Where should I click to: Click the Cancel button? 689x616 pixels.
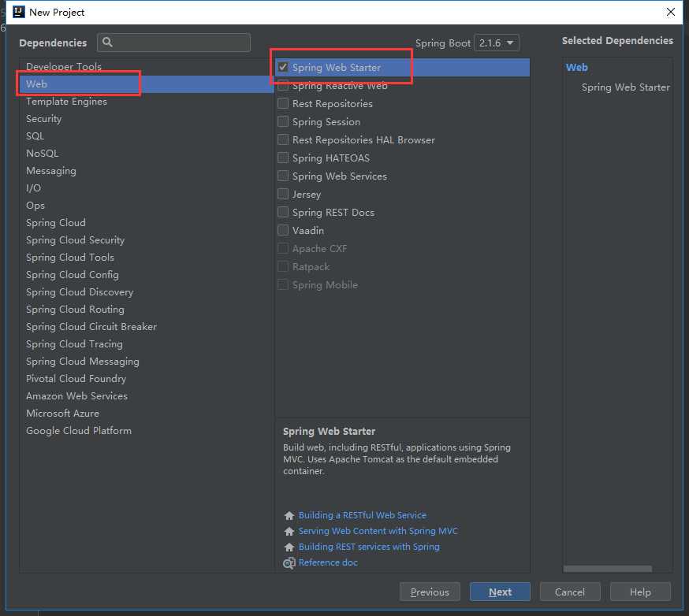pyautogui.click(x=570, y=592)
